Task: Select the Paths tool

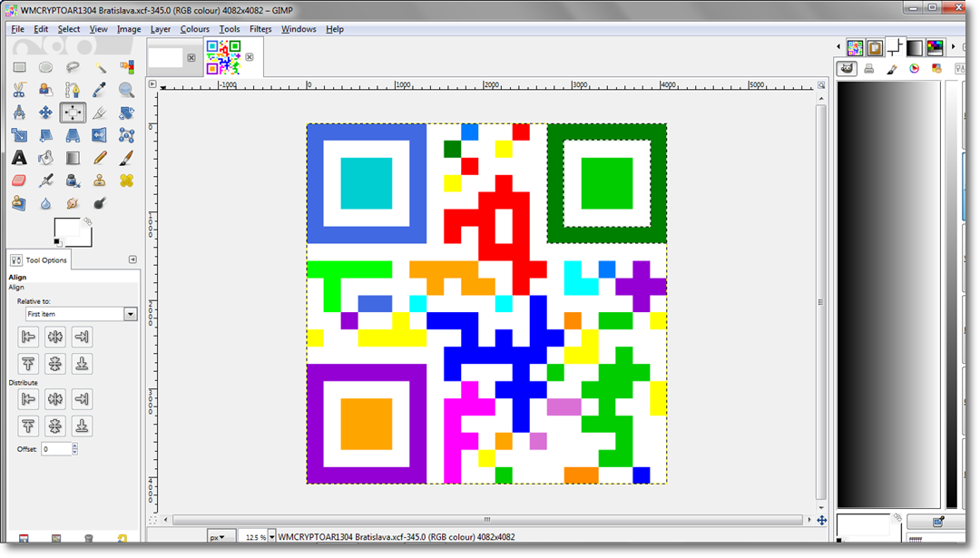Action: tap(73, 90)
